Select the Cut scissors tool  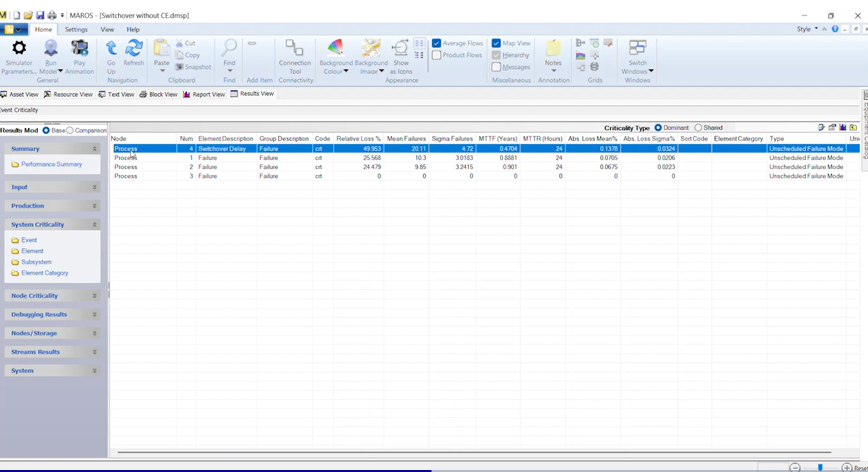(186, 43)
